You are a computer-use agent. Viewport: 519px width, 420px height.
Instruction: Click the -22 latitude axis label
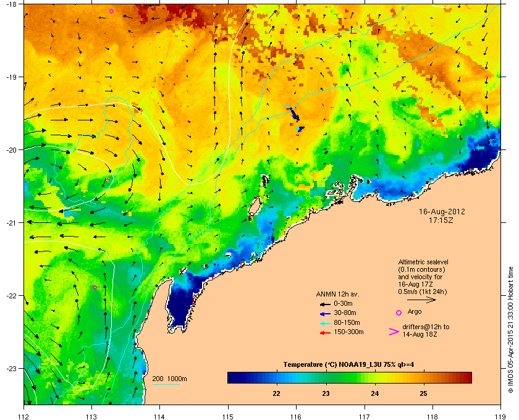point(11,295)
